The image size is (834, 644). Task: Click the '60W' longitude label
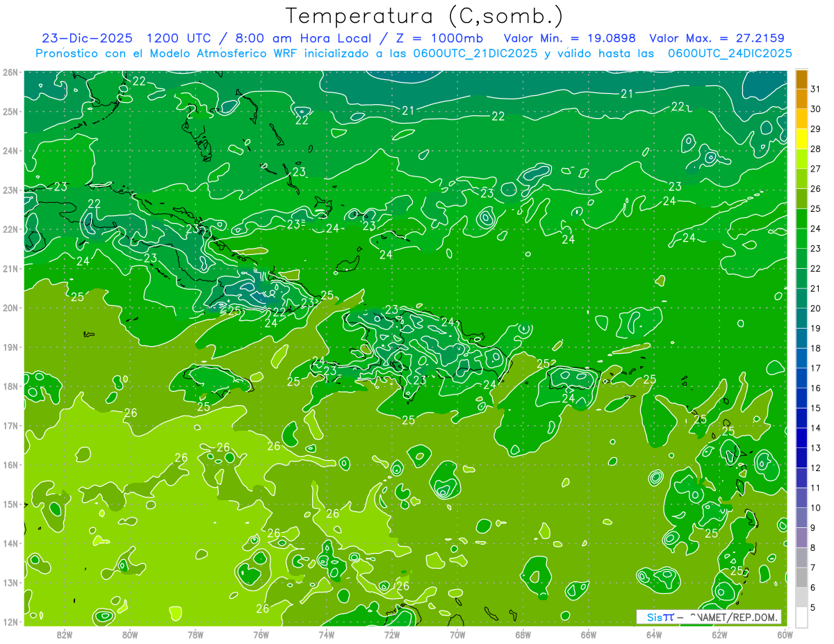pyautogui.click(x=785, y=634)
